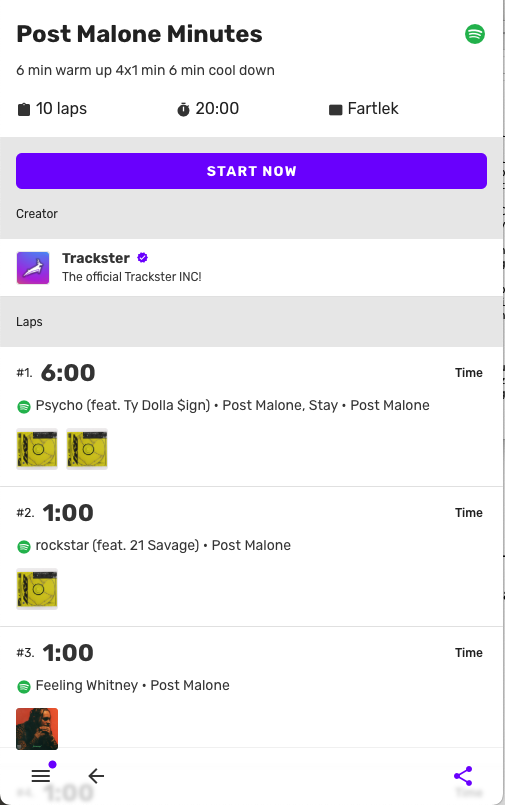Click the clipboard icon beside 10 laps

tap(24, 109)
